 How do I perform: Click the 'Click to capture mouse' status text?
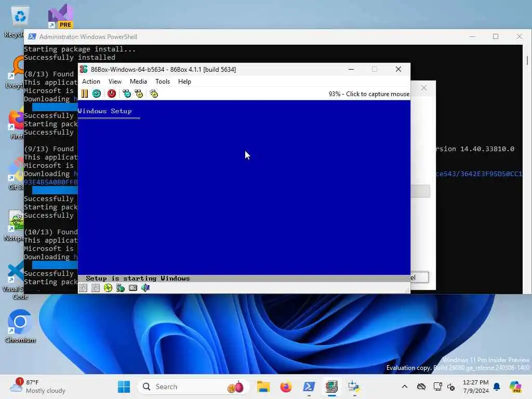point(378,94)
